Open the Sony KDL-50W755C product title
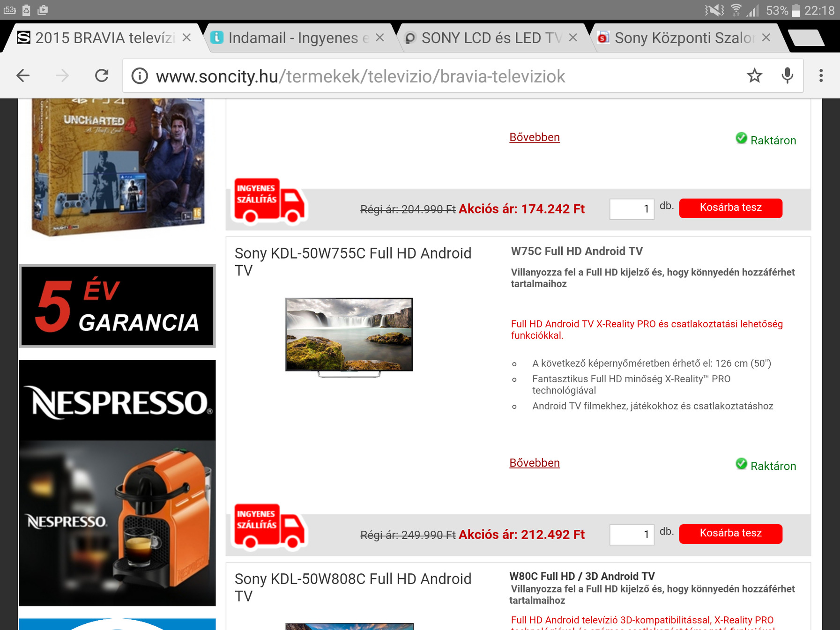 [353, 262]
